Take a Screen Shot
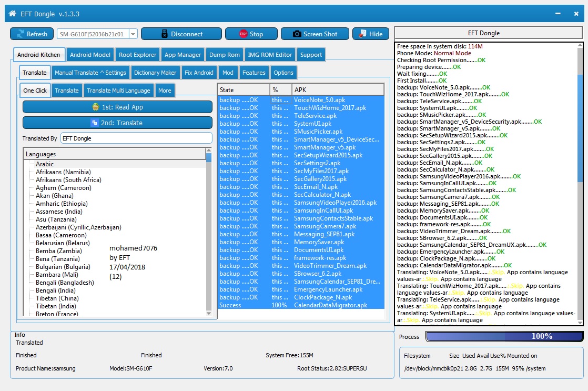 point(315,34)
